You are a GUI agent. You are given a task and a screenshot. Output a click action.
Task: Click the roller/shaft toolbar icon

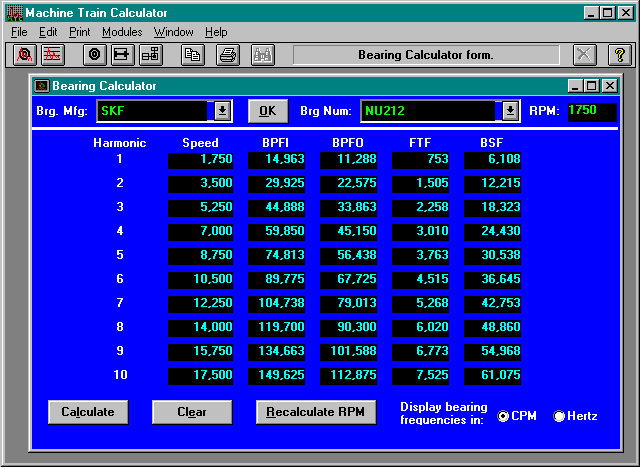122,54
